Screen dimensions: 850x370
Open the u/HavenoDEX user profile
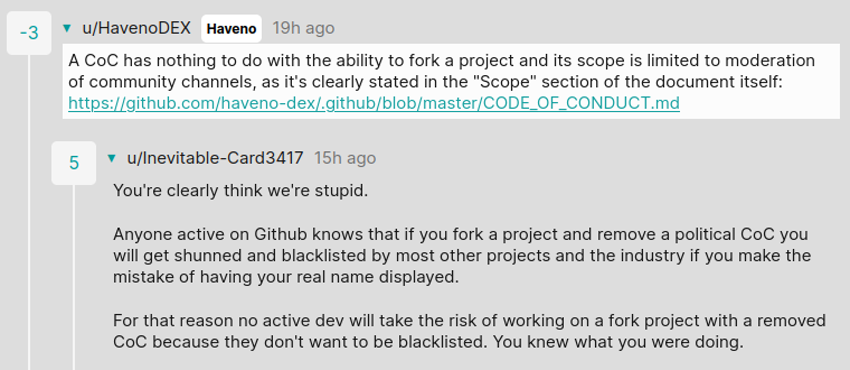137,28
